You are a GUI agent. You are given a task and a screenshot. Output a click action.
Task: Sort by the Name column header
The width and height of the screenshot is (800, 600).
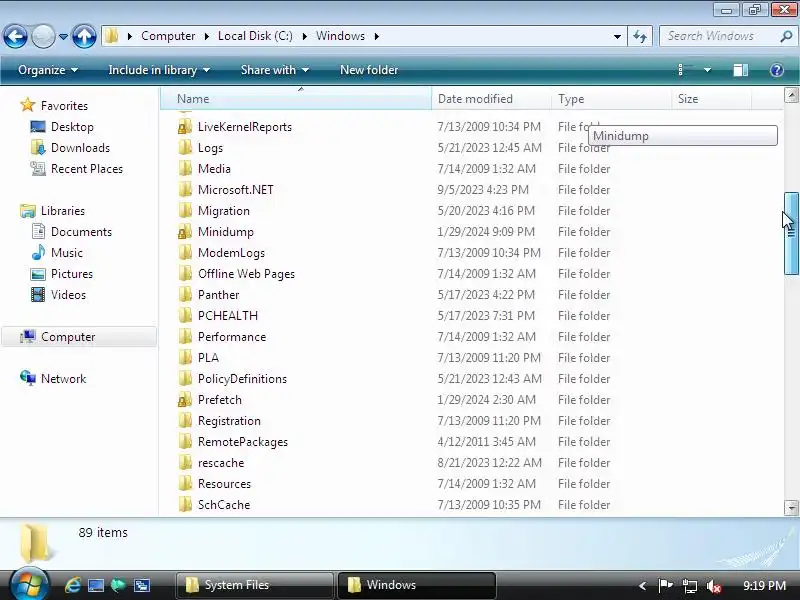296,99
